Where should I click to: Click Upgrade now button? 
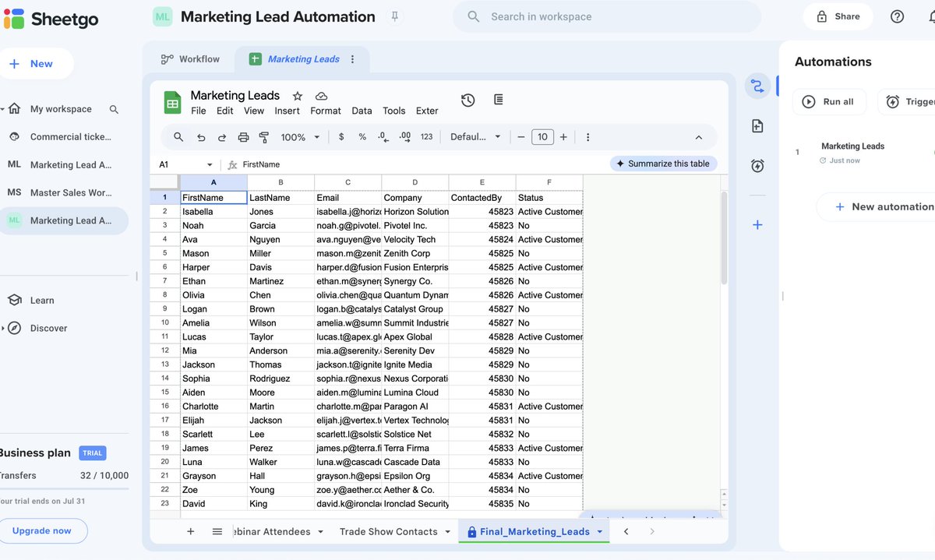pos(41,531)
